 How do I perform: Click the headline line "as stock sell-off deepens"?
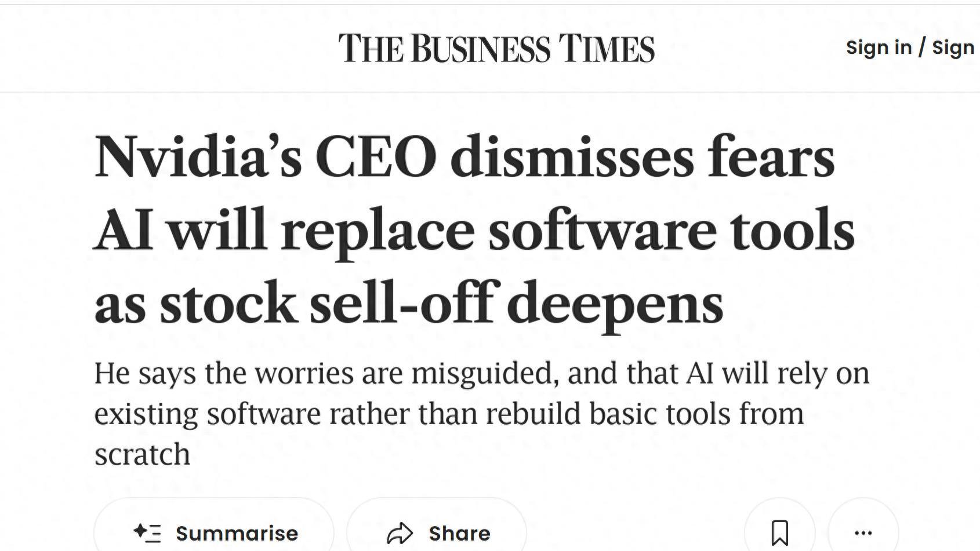pyautogui.click(x=408, y=304)
